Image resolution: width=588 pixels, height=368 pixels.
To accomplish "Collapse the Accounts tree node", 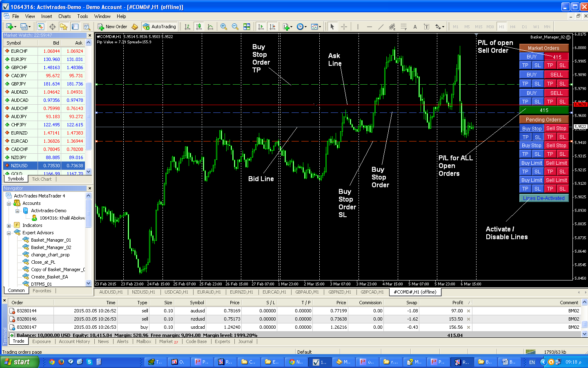I will [9, 203].
